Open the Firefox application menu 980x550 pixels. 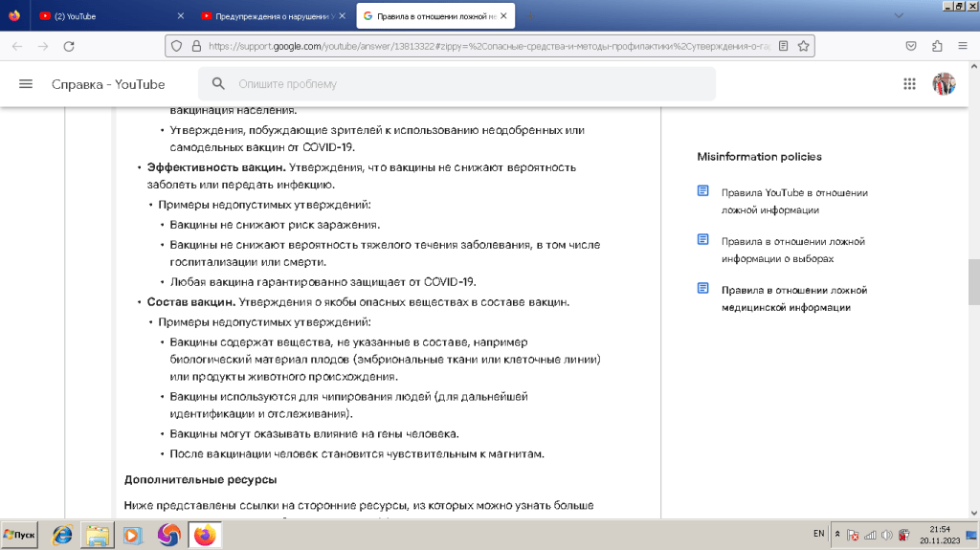click(962, 46)
